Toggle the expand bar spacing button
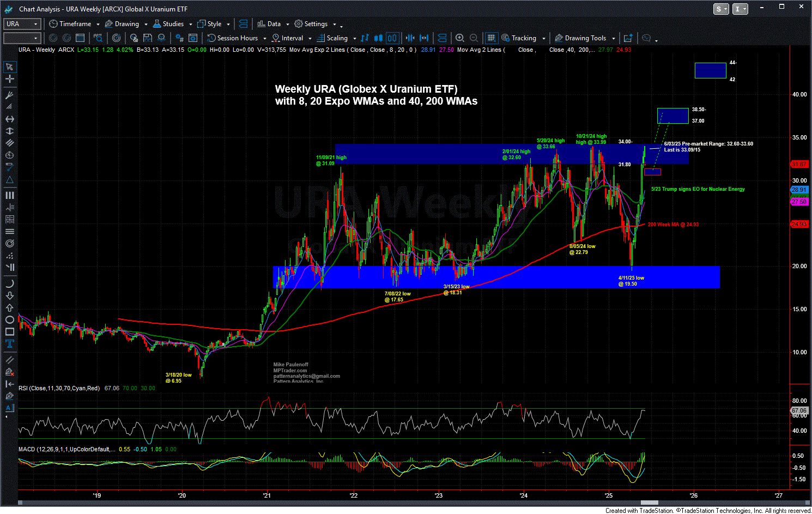 [425, 38]
